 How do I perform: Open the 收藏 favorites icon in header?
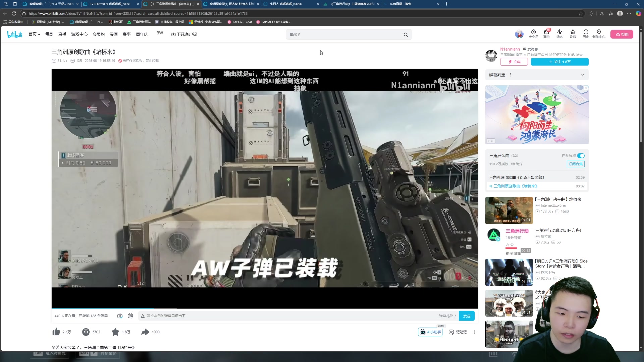[573, 34]
